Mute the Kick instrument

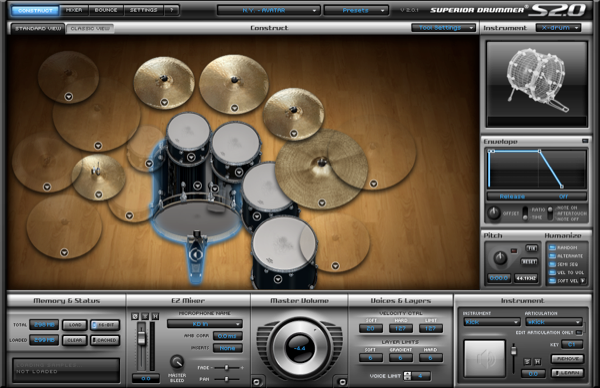point(537,362)
